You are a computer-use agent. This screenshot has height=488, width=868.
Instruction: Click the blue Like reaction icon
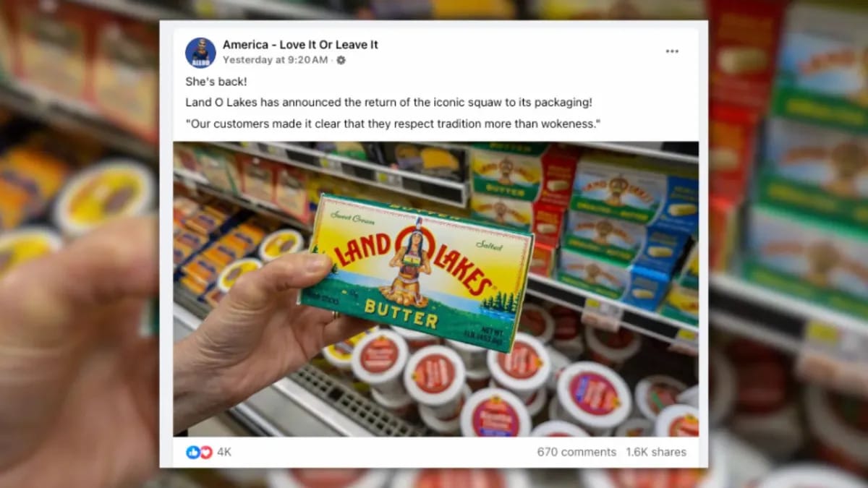click(192, 452)
